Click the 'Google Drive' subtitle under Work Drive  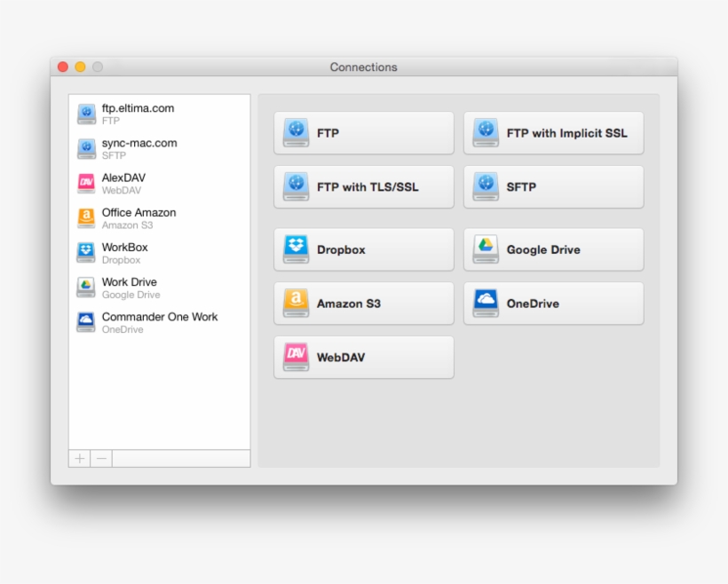pyautogui.click(x=131, y=295)
